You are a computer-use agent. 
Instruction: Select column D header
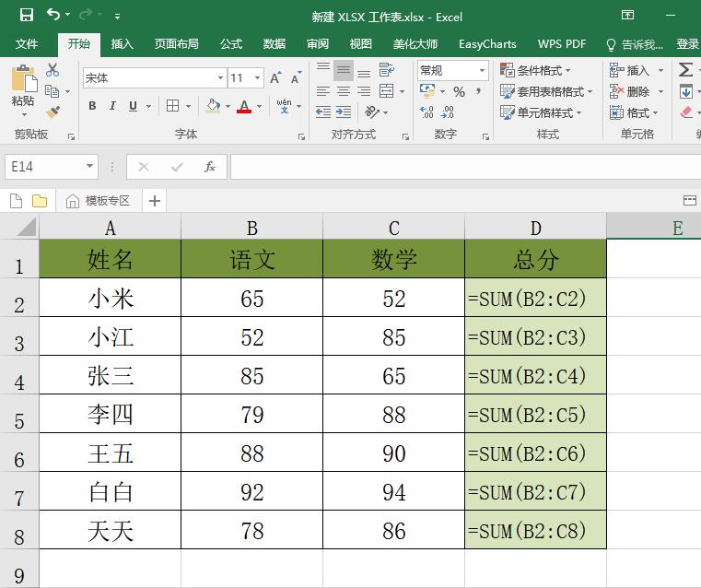pos(535,228)
